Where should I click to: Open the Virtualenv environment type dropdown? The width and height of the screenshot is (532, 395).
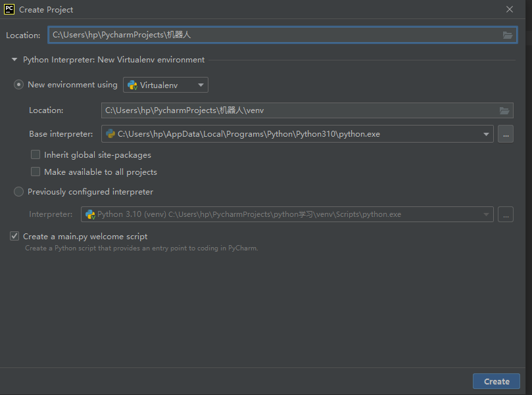tap(166, 85)
